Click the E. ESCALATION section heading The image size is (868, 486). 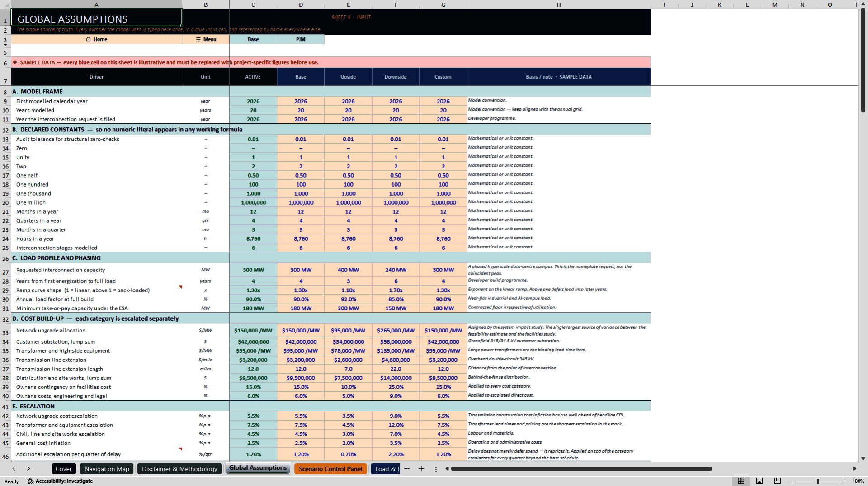pyautogui.click(x=33, y=406)
